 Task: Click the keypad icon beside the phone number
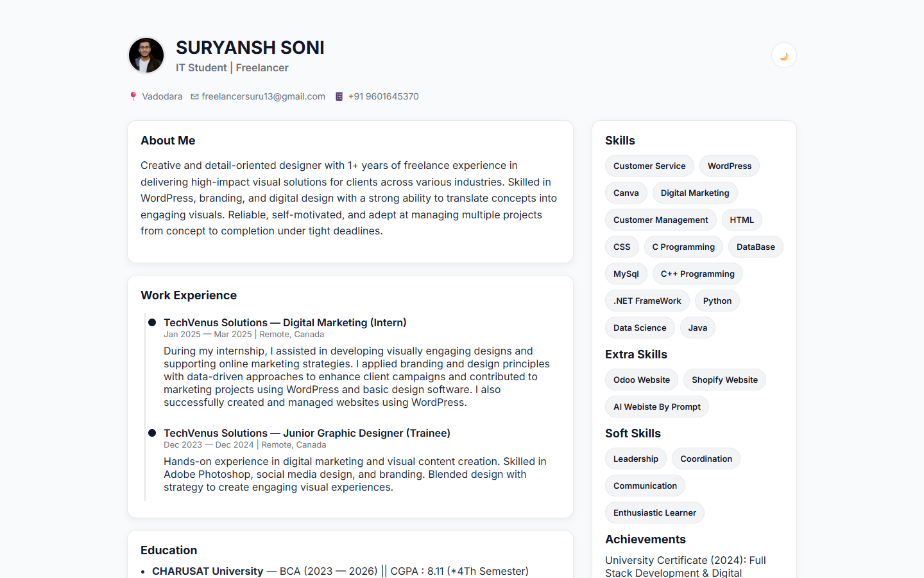tap(338, 96)
